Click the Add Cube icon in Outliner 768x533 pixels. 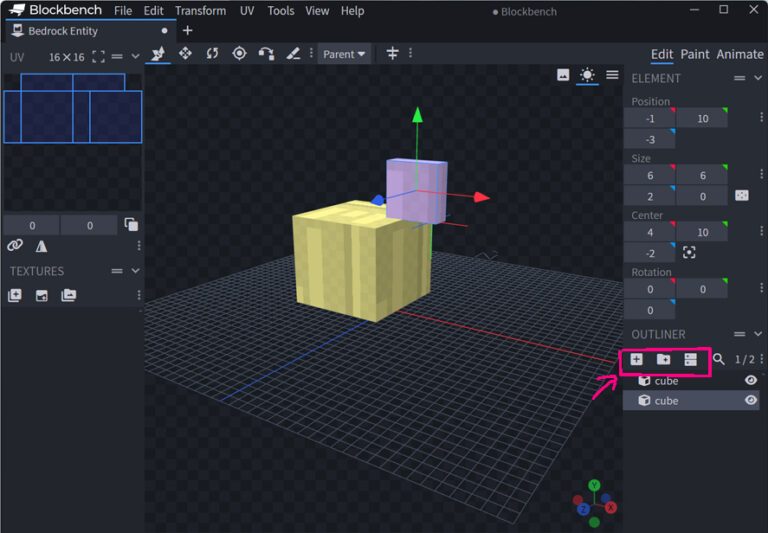tap(637, 359)
